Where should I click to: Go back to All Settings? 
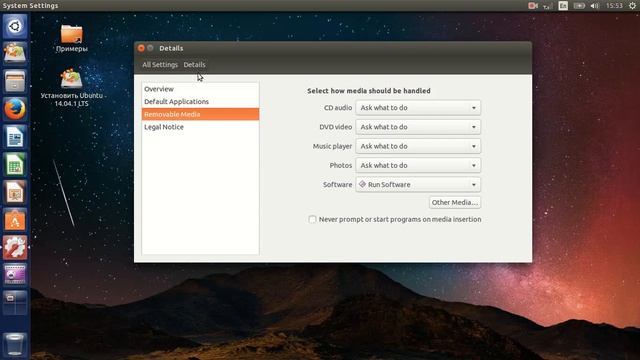160,64
